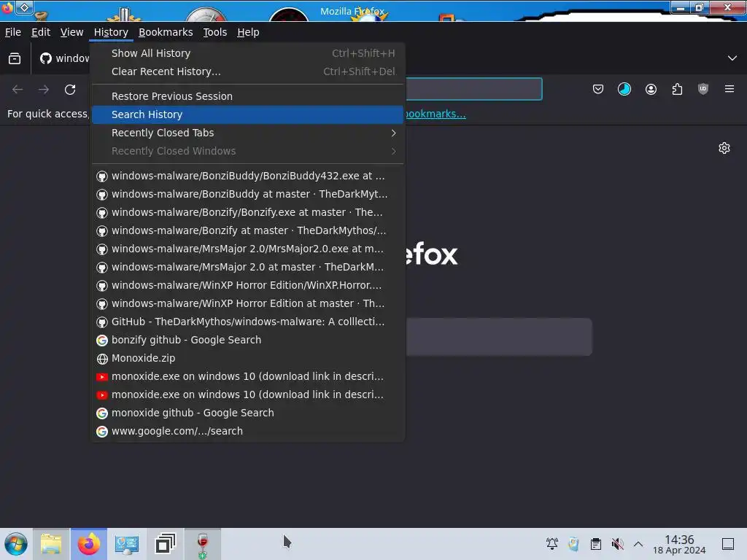Open the Wine glass taskbar icon
The height and width of the screenshot is (560, 747).
[203, 544]
